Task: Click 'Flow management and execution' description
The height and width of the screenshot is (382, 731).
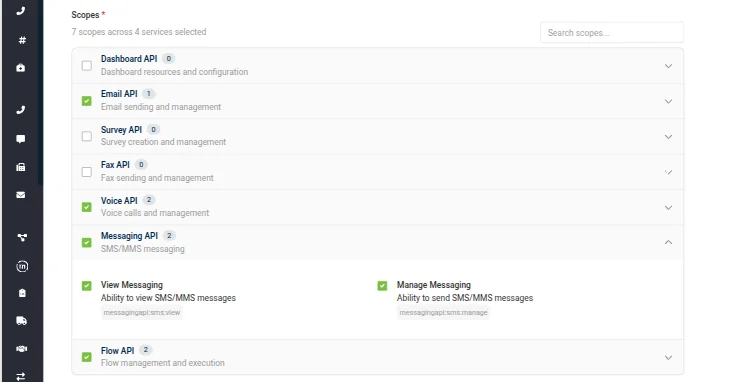Action: tap(163, 363)
